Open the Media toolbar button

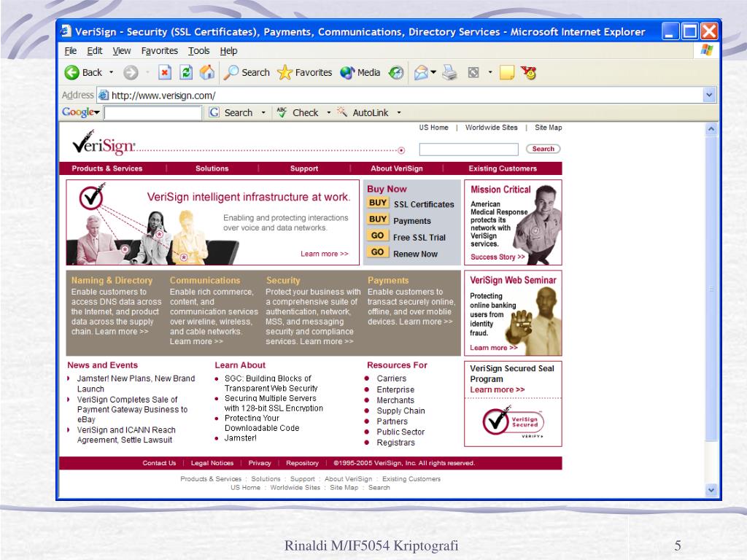[x=360, y=72]
